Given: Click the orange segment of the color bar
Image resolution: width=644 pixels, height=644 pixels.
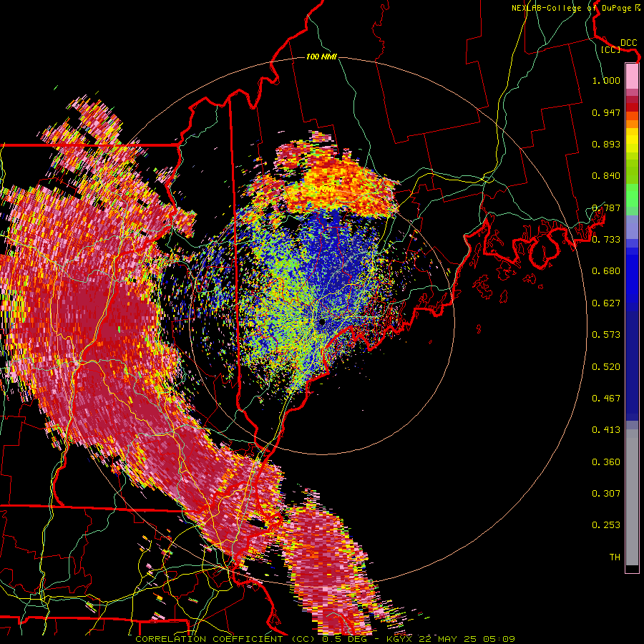Looking at the screenshot, I should coord(632,124).
